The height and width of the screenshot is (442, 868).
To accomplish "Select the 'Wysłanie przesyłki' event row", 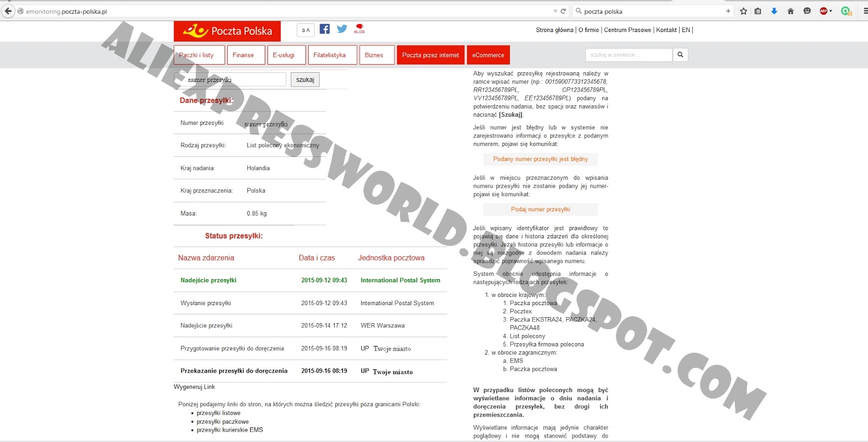I will [x=310, y=303].
